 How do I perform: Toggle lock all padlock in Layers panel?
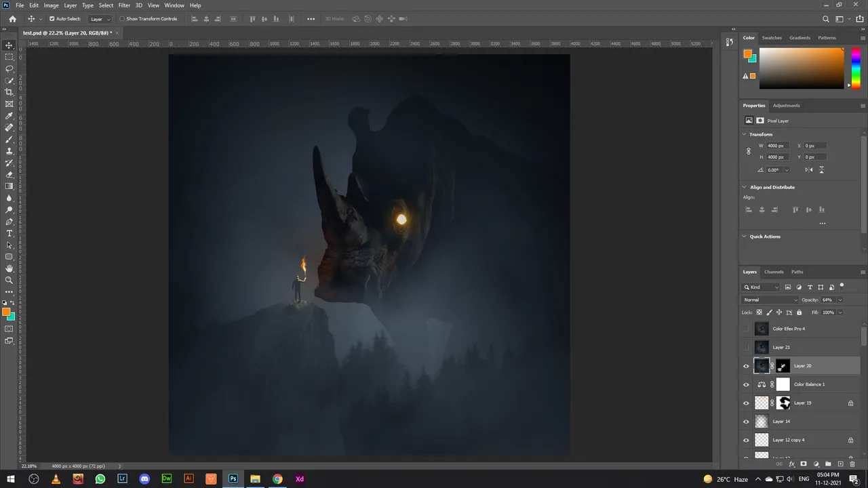click(x=799, y=312)
